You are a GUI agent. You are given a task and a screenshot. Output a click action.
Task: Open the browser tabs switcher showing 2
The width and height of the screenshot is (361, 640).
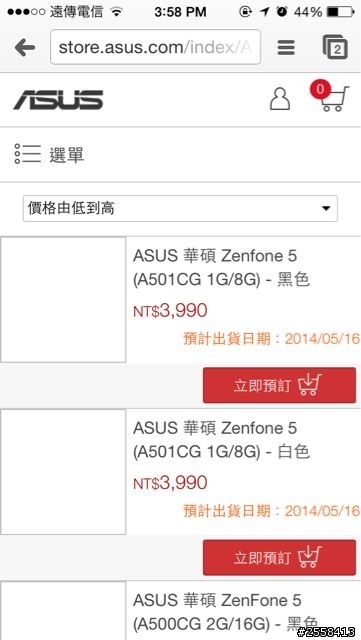point(335,47)
